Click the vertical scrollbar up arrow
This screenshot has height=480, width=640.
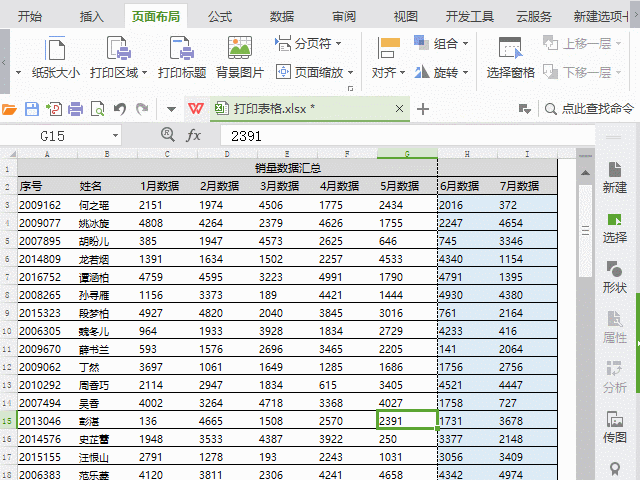[585, 173]
